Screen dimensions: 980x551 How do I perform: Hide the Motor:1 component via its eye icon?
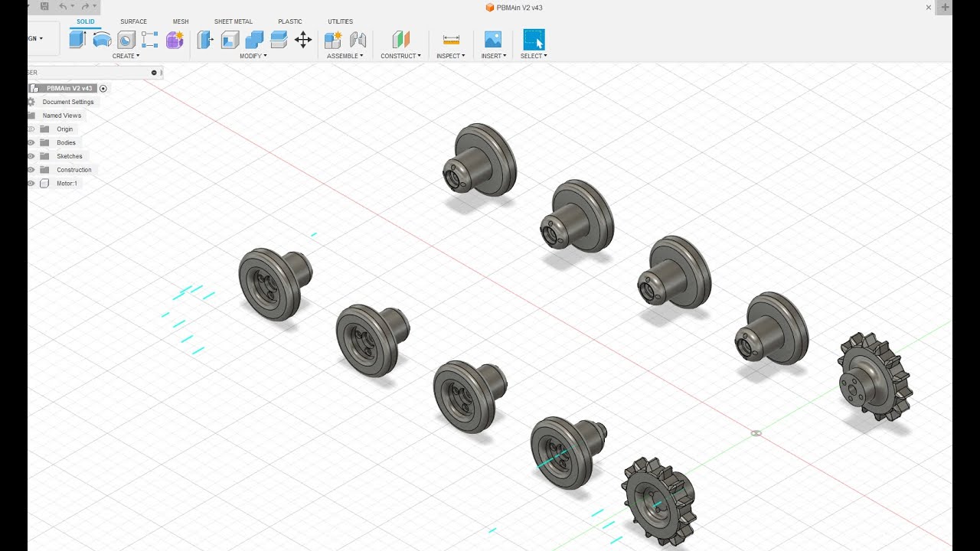click(31, 184)
